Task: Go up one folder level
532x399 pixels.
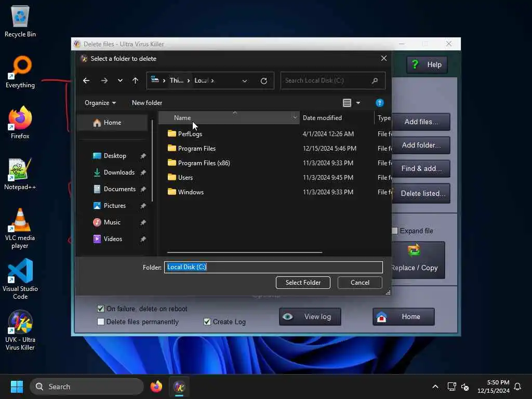Action: [x=135, y=81]
